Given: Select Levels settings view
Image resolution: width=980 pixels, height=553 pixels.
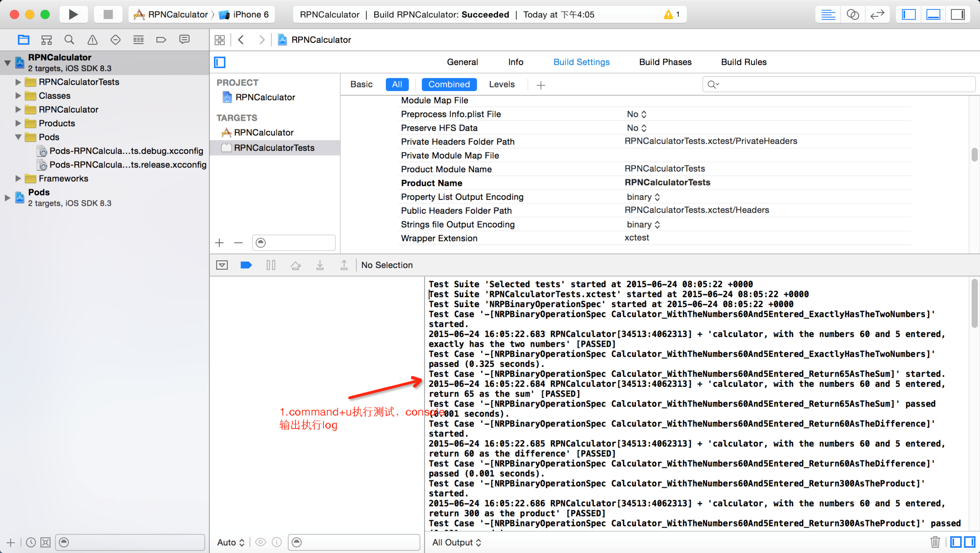Looking at the screenshot, I should (x=501, y=84).
